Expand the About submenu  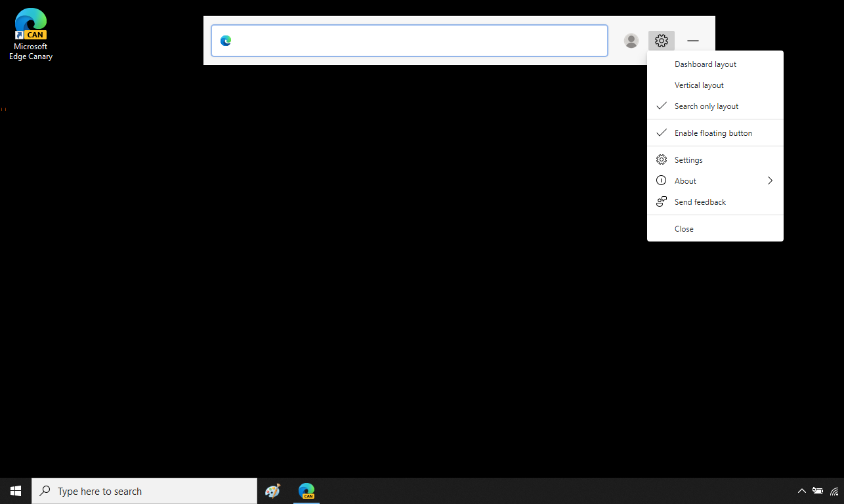tap(769, 180)
